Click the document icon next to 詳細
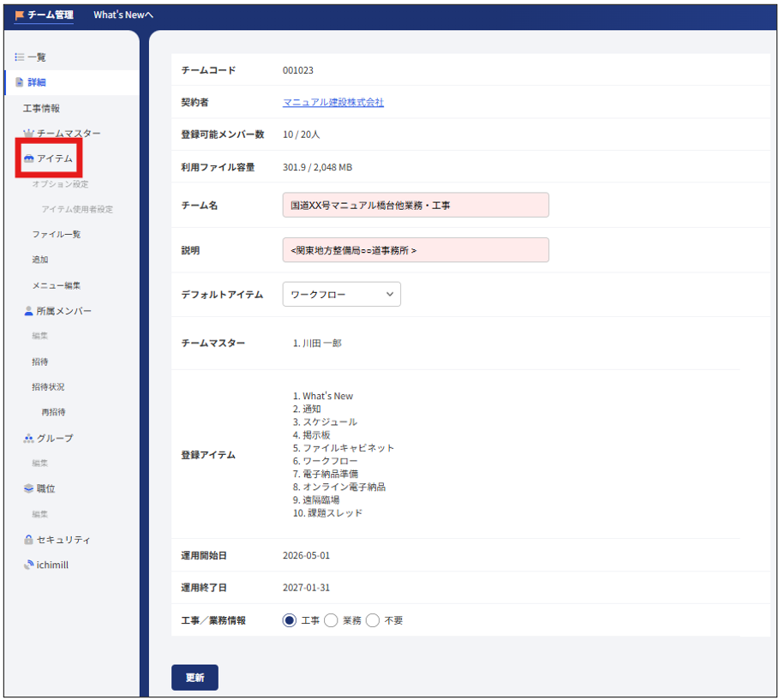The width and height of the screenshot is (779, 700). click(20, 82)
